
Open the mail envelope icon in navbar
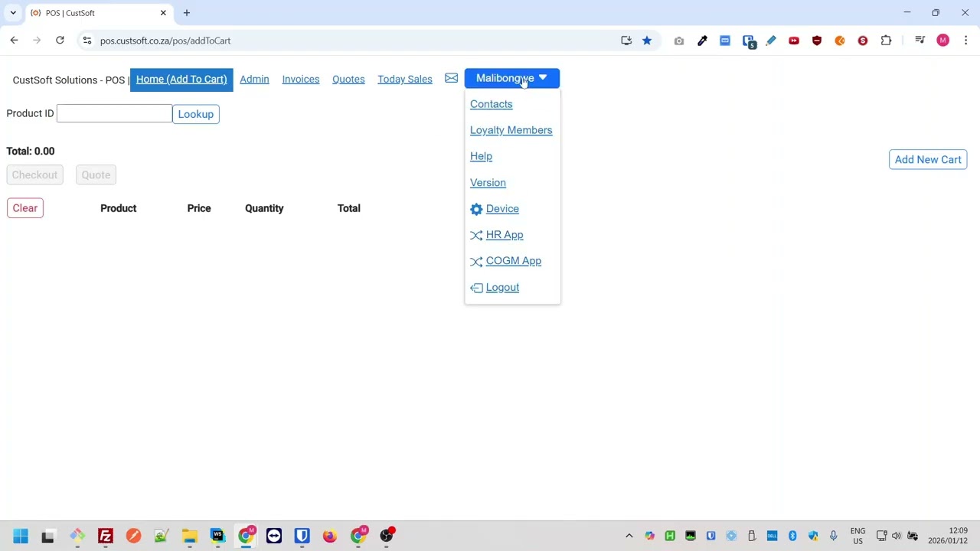pos(451,78)
